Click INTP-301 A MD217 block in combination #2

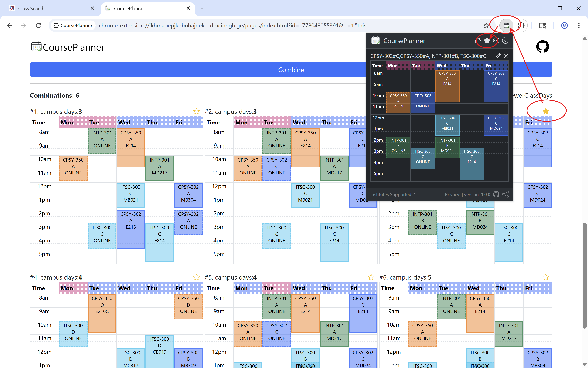click(x=334, y=168)
